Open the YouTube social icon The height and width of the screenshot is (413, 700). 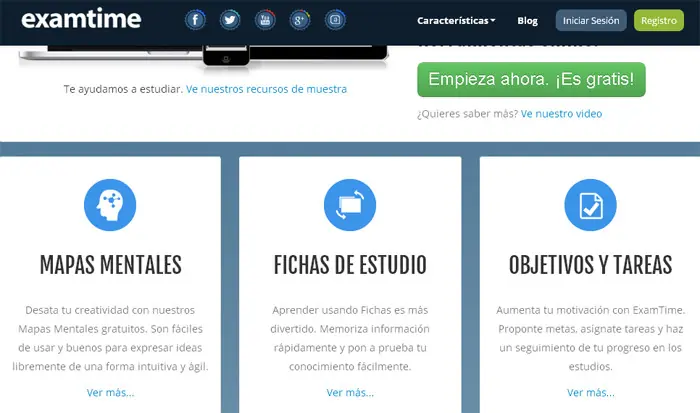point(265,20)
